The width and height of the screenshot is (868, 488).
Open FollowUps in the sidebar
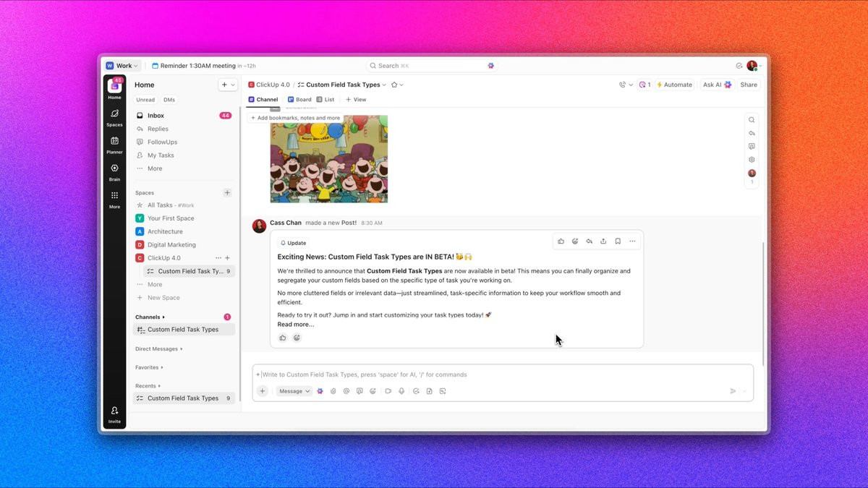coord(184,142)
